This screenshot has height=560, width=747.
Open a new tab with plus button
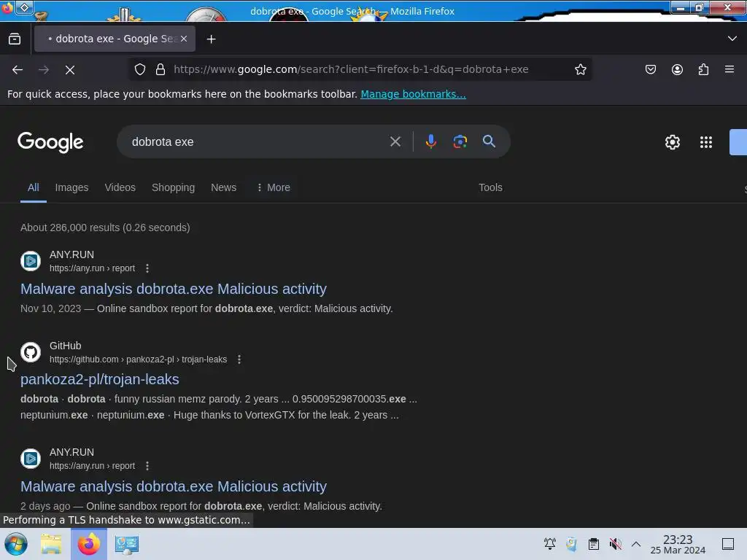coord(211,39)
